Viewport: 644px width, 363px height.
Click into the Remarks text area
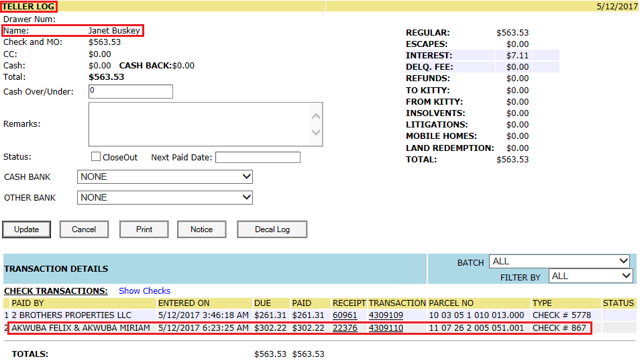205,124
